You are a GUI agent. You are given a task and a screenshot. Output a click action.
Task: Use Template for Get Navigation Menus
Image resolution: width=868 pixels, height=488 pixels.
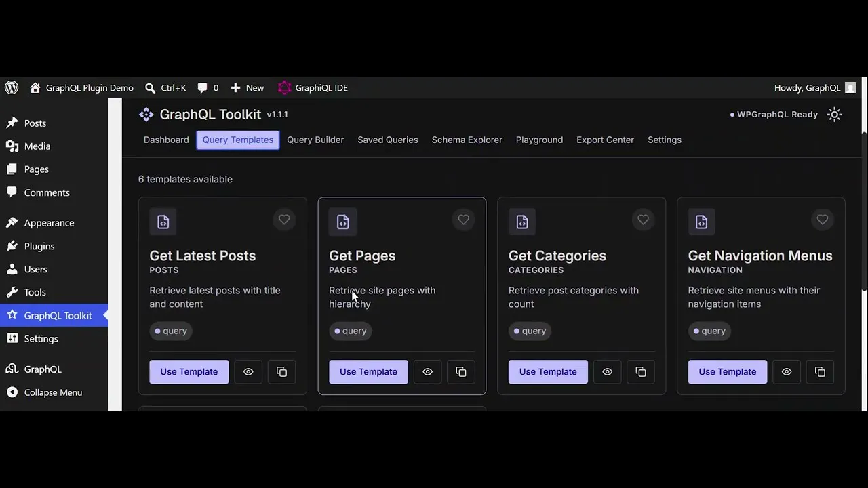(x=728, y=371)
